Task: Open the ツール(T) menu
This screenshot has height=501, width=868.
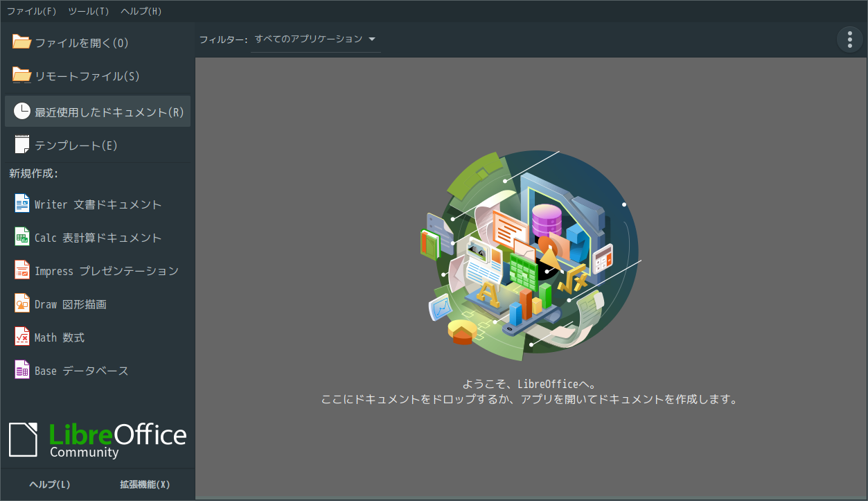Action: tap(89, 11)
